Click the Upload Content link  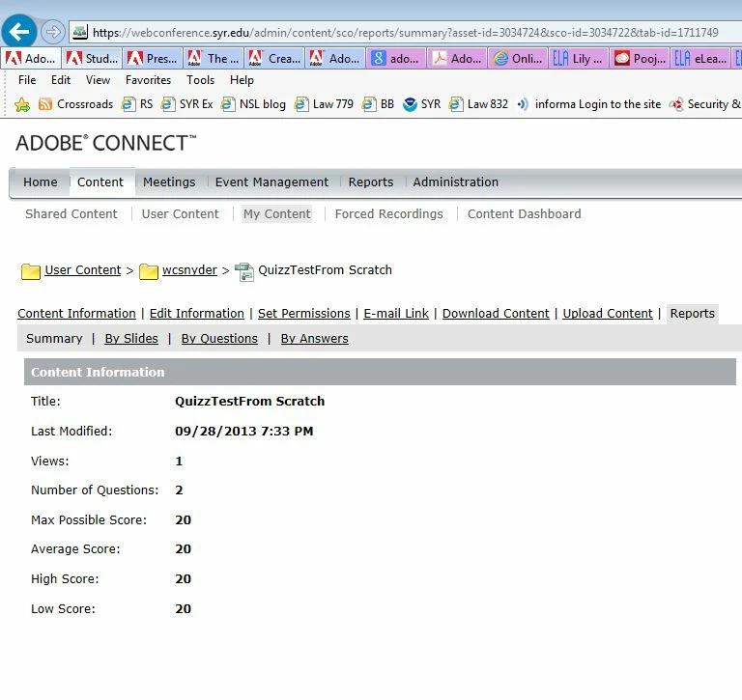click(608, 313)
